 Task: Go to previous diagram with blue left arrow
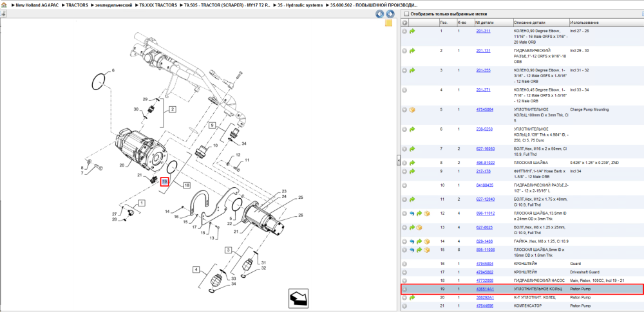pyautogui.click(x=380, y=14)
